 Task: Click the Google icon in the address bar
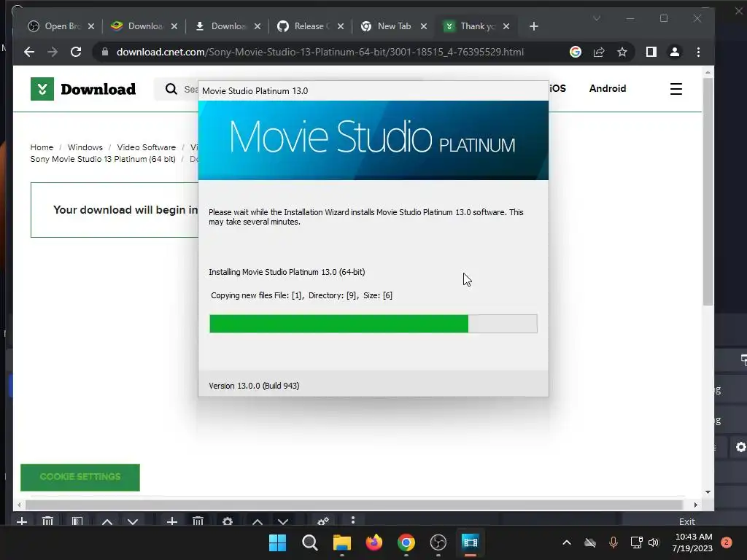[x=576, y=52]
